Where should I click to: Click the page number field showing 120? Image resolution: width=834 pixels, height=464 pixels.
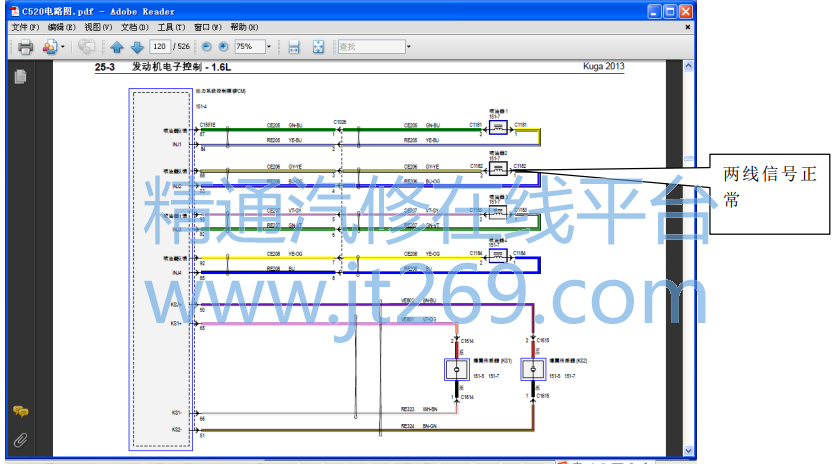(x=160, y=47)
